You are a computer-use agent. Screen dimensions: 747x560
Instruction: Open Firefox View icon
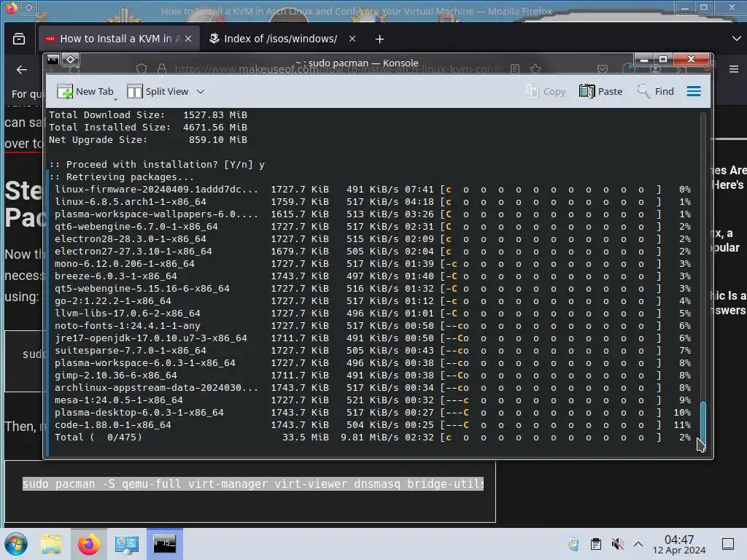coord(19,39)
